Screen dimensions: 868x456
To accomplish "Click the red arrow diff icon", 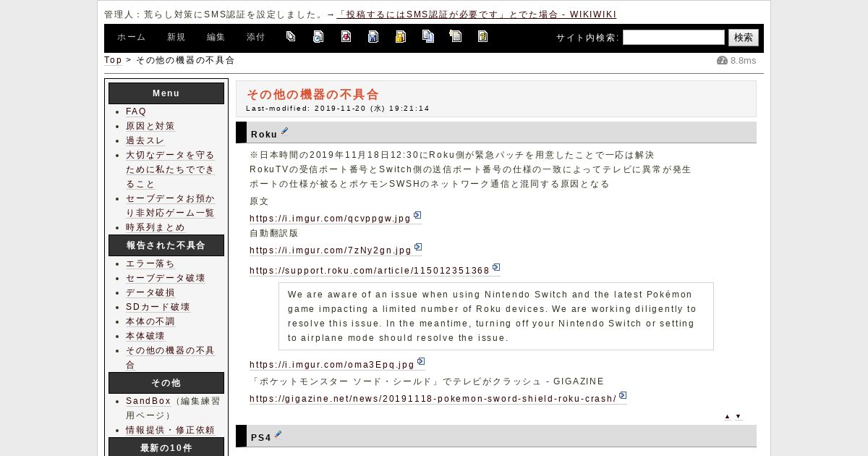I will point(346,36).
